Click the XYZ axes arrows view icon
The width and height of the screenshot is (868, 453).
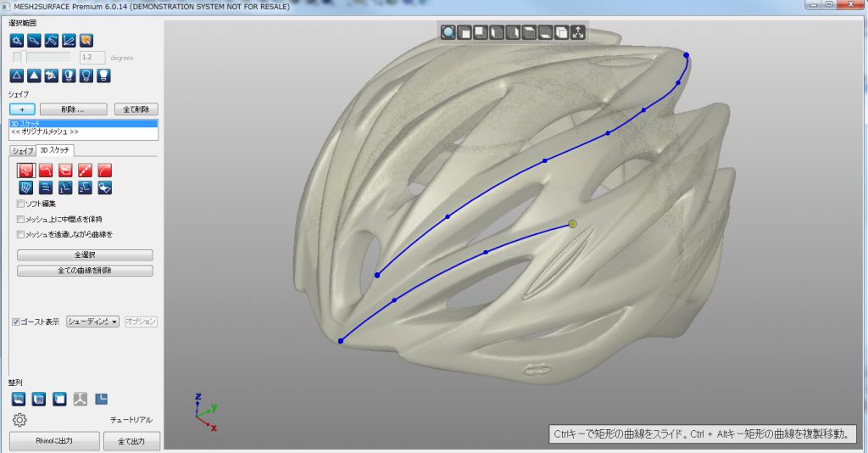(x=578, y=33)
